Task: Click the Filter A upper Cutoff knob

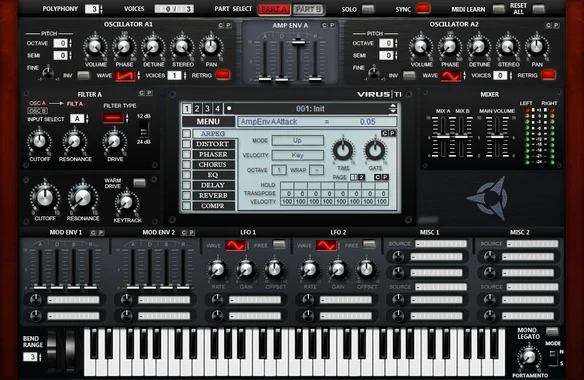Action: pos(39,141)
